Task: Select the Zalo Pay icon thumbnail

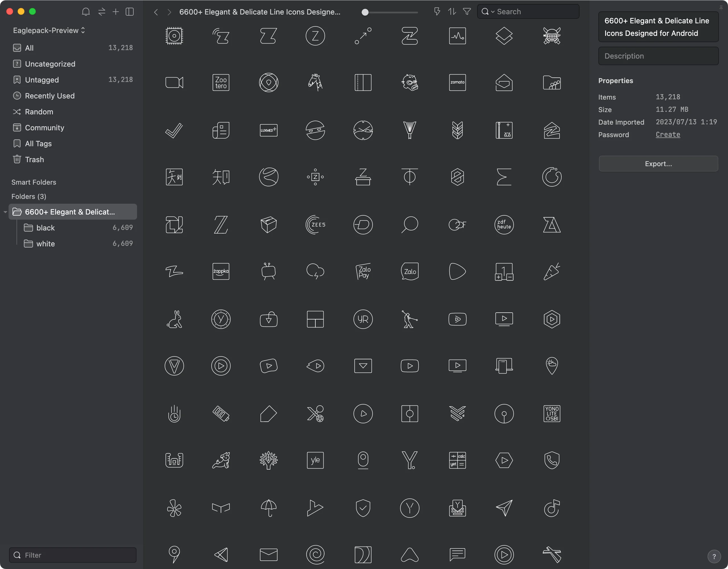Action: [363, 271]
